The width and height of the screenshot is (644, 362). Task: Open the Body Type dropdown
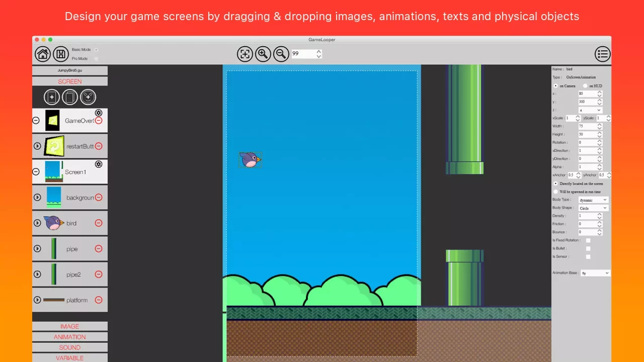click(593, 200)
